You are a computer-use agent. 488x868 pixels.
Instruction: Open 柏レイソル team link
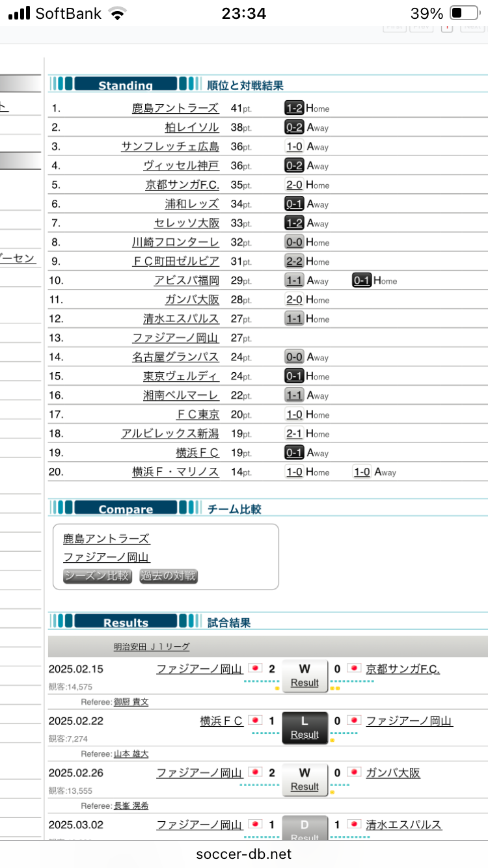click(x=192, y=128)
